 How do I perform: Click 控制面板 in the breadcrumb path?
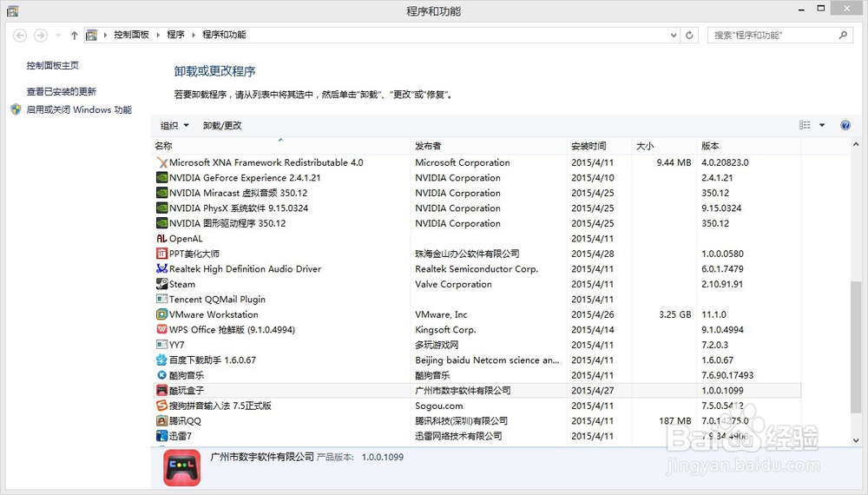coord(132,35)
